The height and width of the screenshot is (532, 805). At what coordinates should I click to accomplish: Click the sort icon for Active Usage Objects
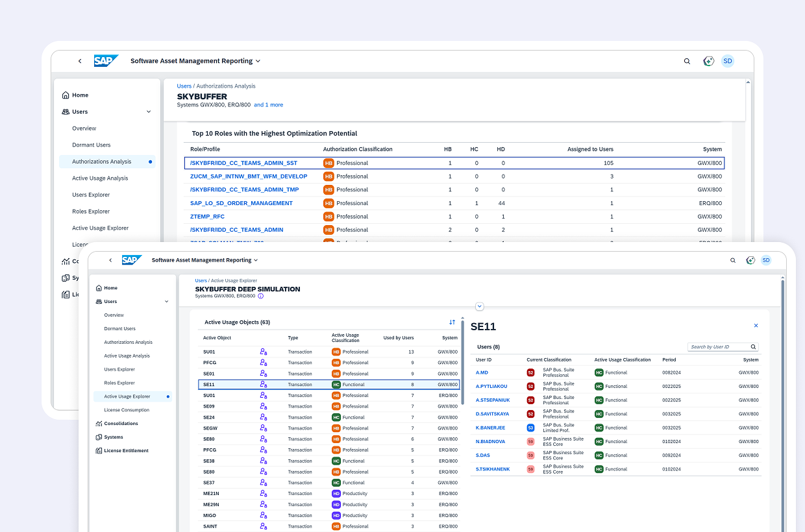click(x=452, y=322)
